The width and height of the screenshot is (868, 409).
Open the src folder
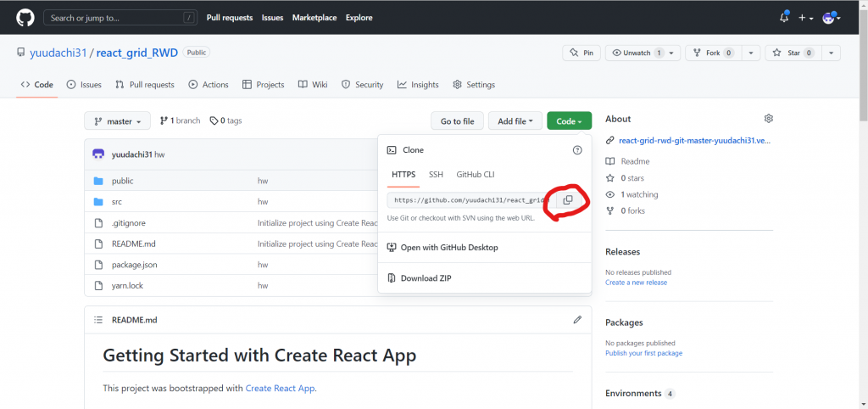(117, 202)
